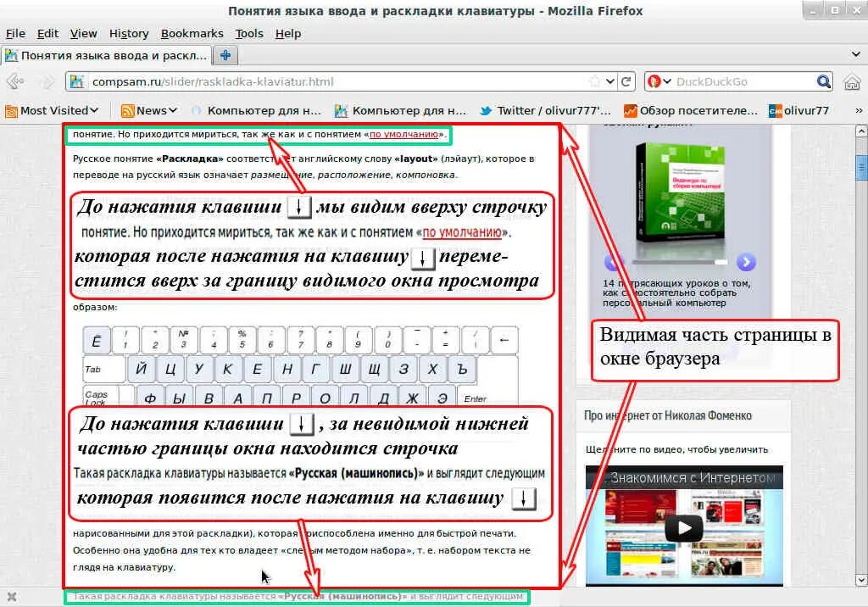Click the Tab key on keyboard image
Screen dimensions: 868x607
click(x=104, y=370)
